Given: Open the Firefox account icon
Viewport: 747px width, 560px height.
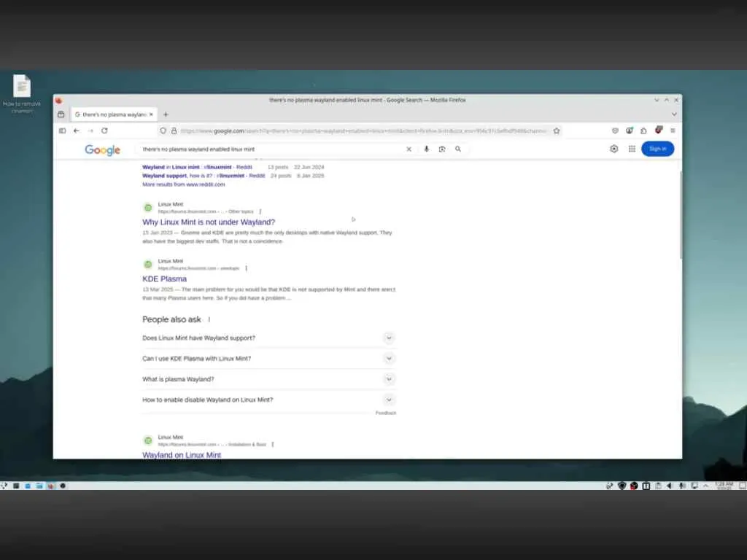Looking at the screenshot, I should (630, 131).
